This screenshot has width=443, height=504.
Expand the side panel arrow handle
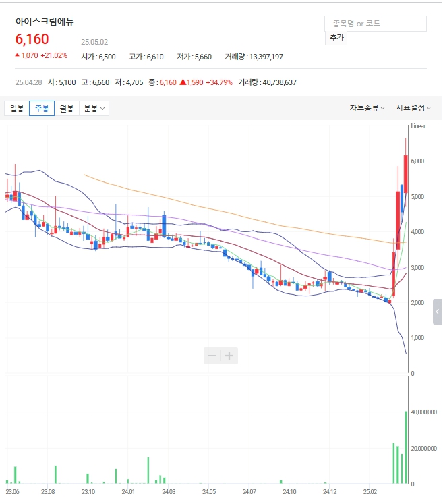point(437,312)
